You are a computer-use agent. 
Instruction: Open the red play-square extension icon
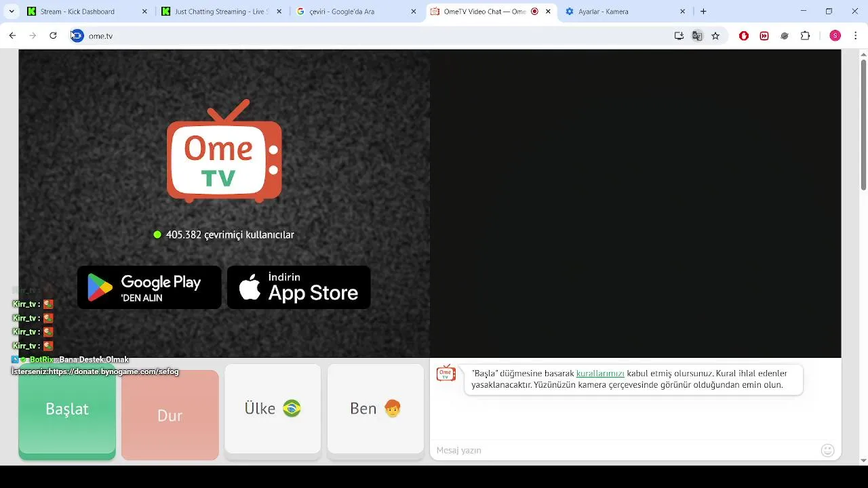pyautogui.click(x=764, y=36)
